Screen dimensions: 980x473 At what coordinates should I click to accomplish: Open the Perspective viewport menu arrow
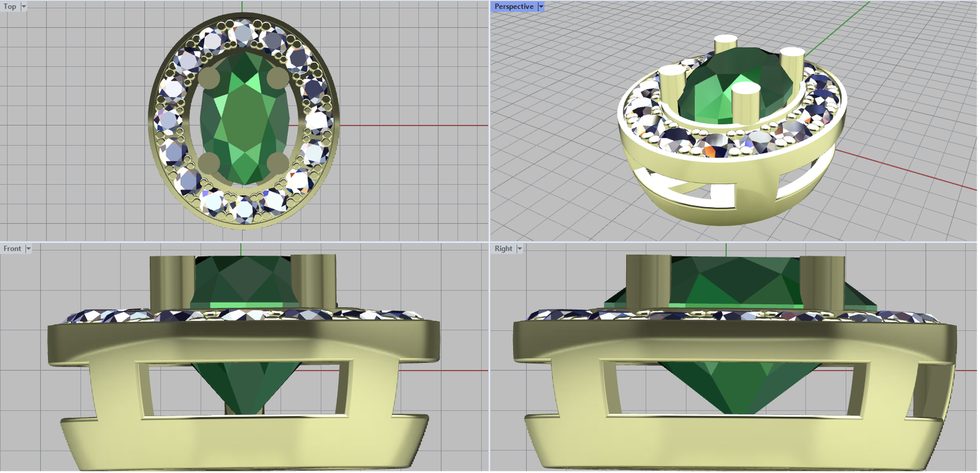coord(541,7)
